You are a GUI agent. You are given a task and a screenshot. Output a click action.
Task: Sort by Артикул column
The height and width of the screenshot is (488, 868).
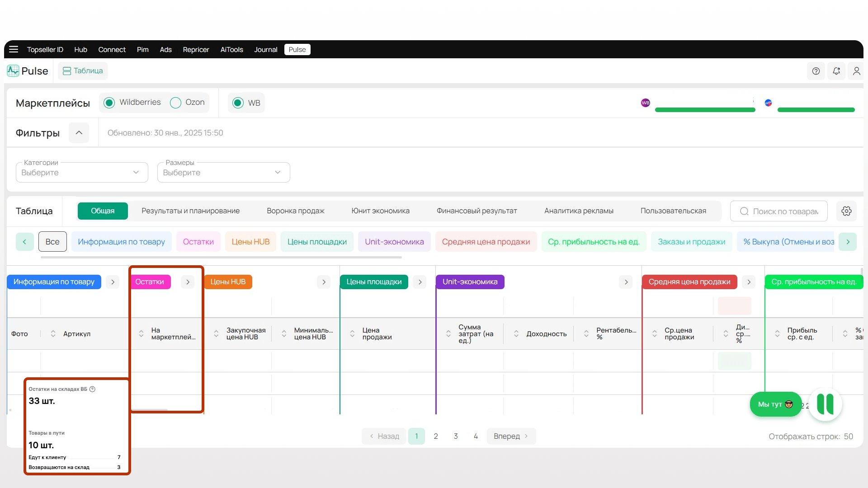(x=53, y=333)
